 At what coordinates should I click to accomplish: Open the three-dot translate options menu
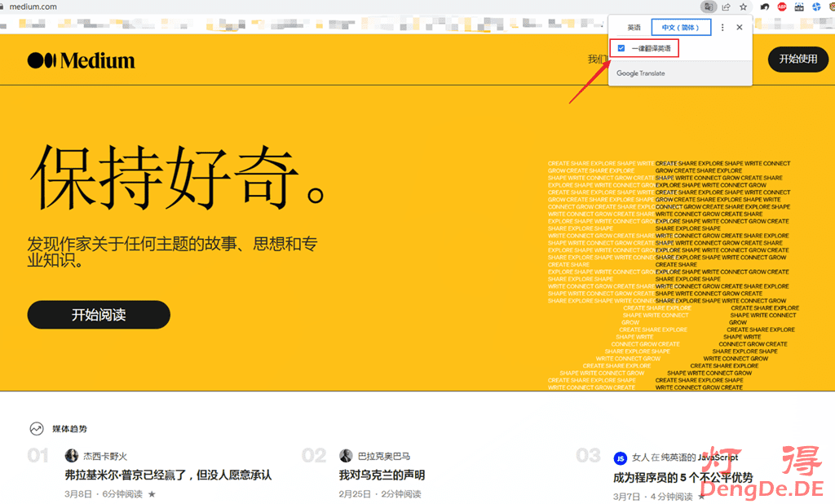(722, 28)
